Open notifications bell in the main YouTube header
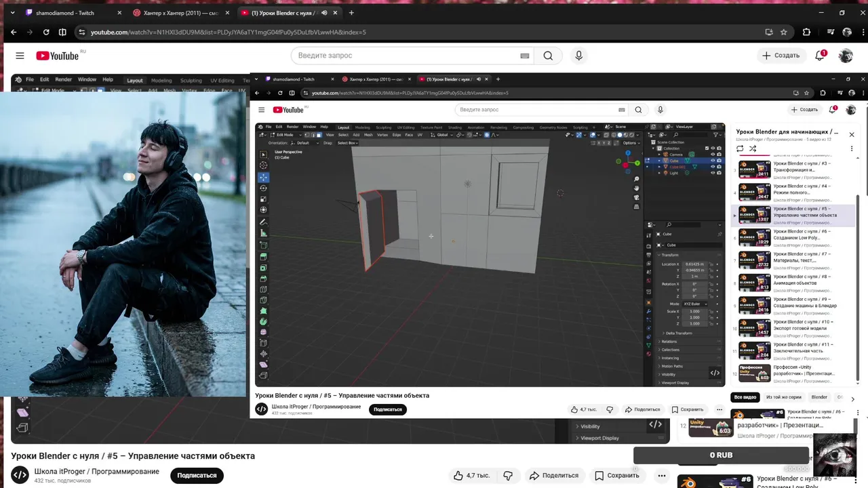Image resolution: width=868 pixels, height=488 pixels. pyautogui.click(x=820, y=56)
